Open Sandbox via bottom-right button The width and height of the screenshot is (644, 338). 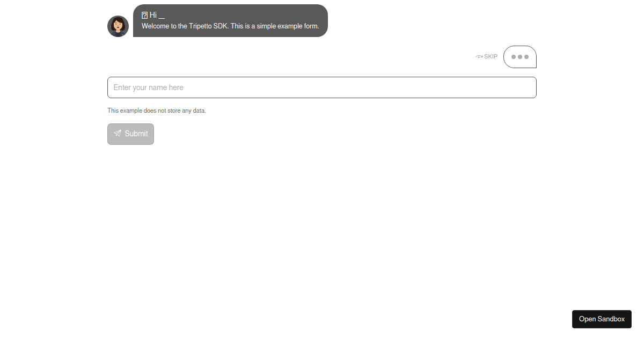[602, 319]
